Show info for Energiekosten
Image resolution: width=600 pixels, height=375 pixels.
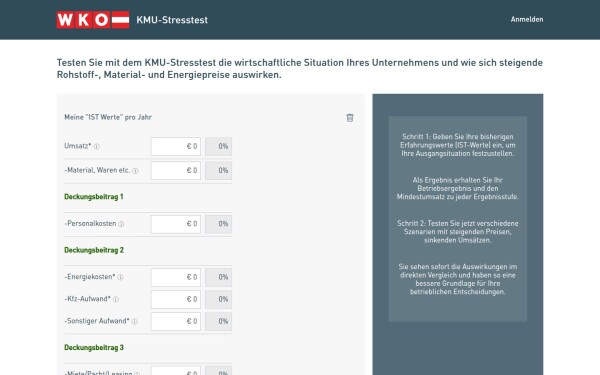120,277
